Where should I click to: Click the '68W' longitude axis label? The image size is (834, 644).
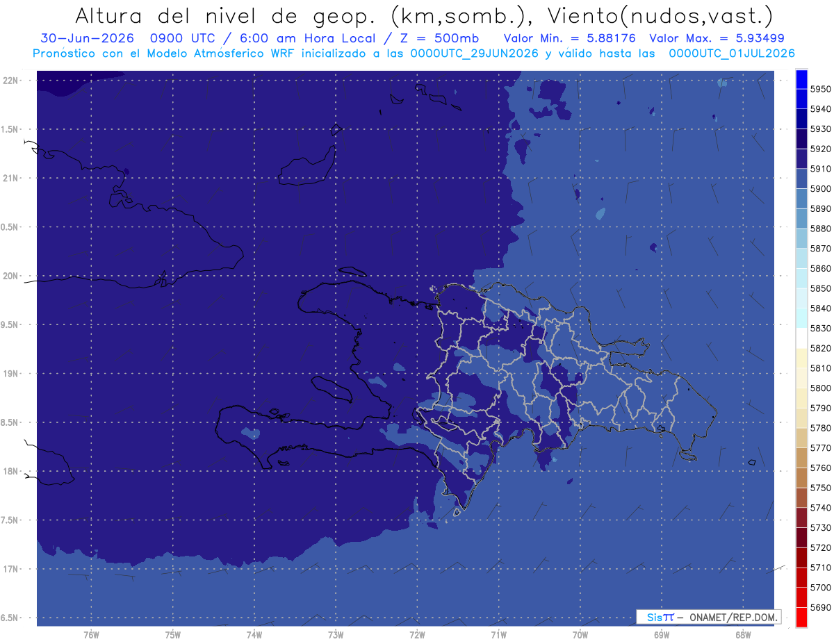[x=743, y=635]
